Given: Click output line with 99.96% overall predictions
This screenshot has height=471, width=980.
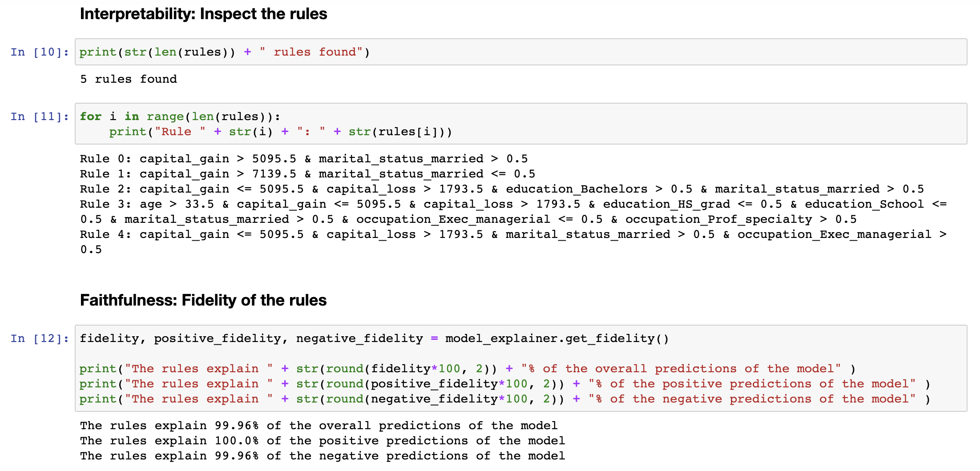Looking at the screenshot, I should coord(319,426).
